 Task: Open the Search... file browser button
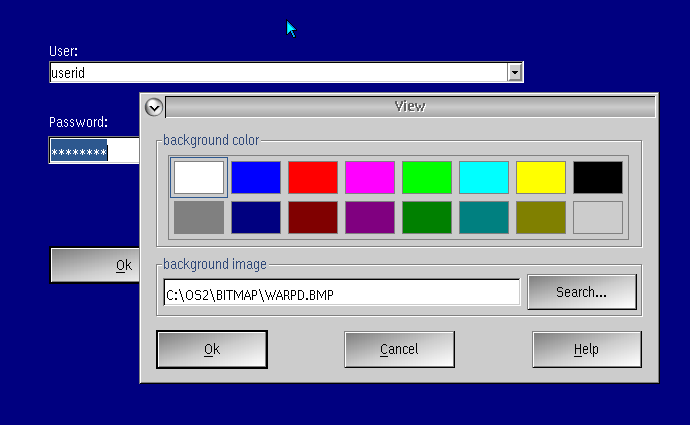point(582,292)
